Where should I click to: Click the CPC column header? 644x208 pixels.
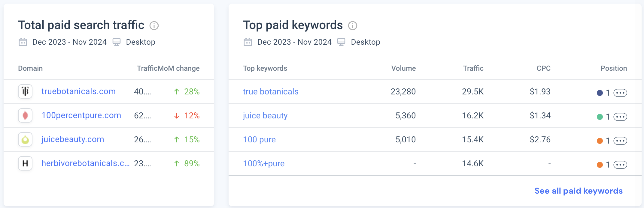543,68
